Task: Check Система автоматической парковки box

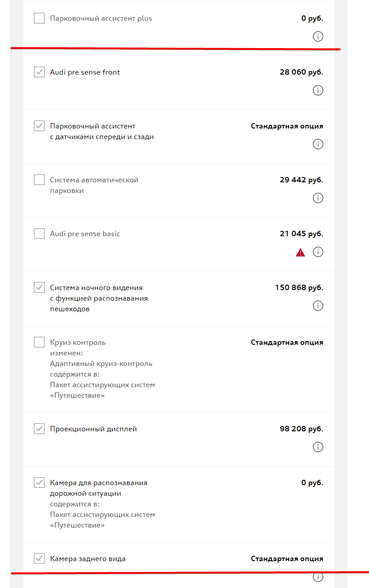Action: (39, 180)
